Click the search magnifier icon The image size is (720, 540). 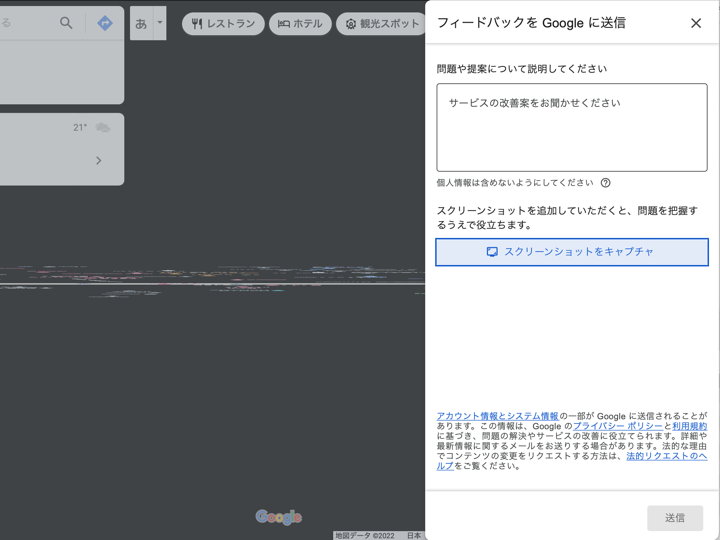66,23
